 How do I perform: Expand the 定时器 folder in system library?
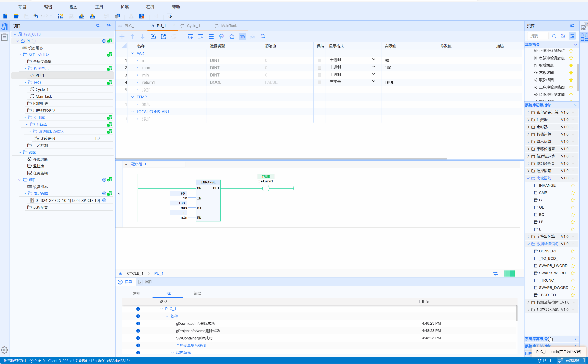click(x=528, y=127)
